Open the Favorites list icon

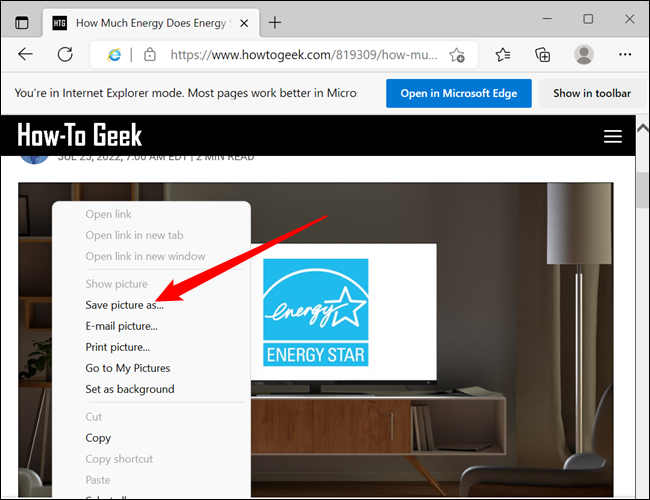[x=503, y=54]
